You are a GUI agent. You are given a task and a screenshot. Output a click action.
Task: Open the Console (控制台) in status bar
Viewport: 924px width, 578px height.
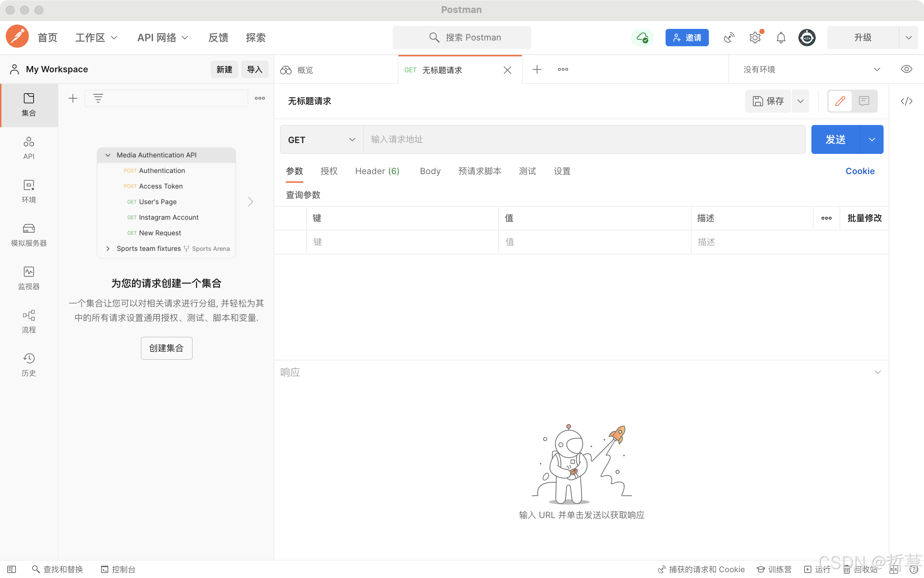pos(118,569)
